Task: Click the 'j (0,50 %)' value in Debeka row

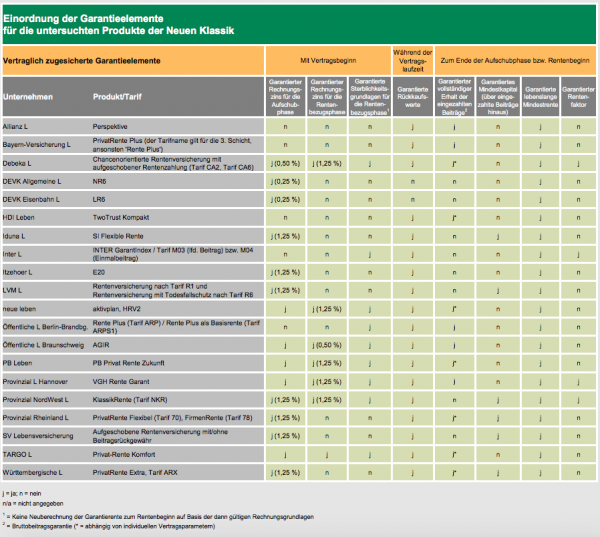Action: [x=285, y=163]
